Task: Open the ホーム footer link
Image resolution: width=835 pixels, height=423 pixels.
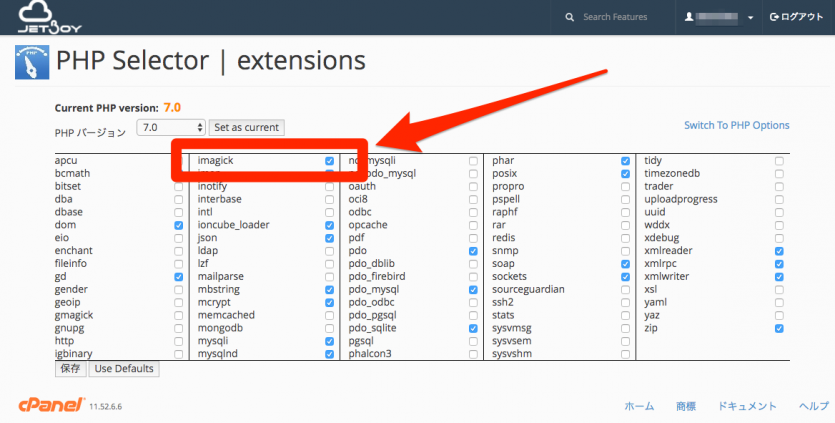Action: point(639,406)
